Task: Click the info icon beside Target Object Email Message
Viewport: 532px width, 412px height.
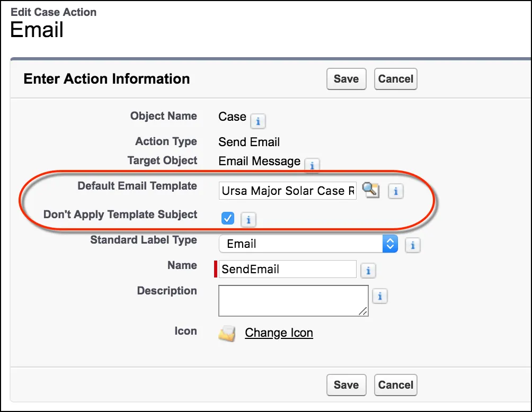Action: tap(312, 165)
